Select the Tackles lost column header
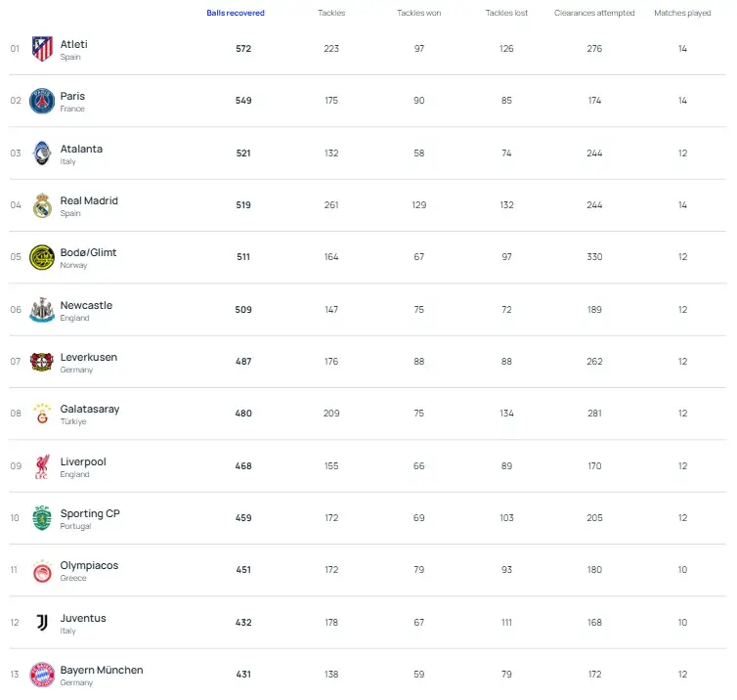Image resolution: width=737 pixels, height=700 pixels. tap(506, 13)
